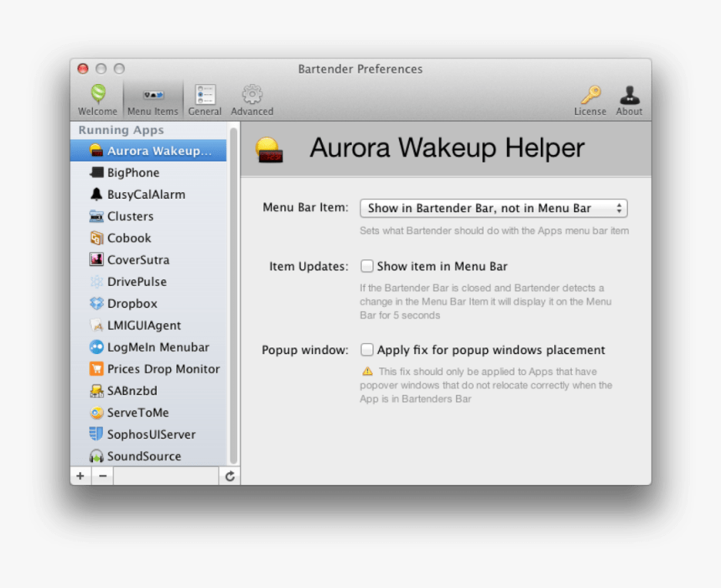
Task: Click the SophosUIServer shield icon
Action: [96, 434]
